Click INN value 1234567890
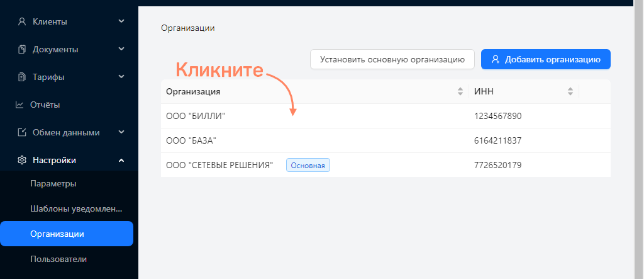The image size is (644, 279). click(498, 116)
